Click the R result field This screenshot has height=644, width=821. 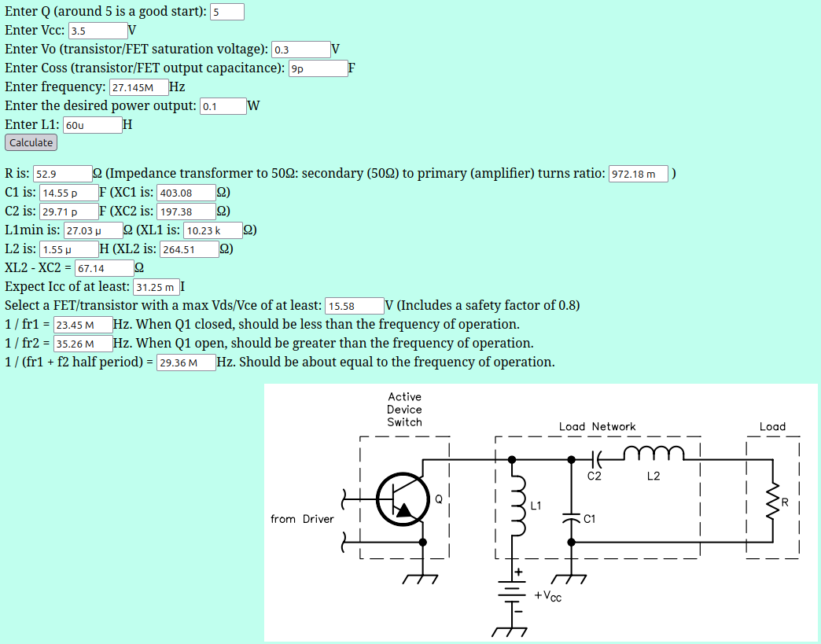(62, 174)
